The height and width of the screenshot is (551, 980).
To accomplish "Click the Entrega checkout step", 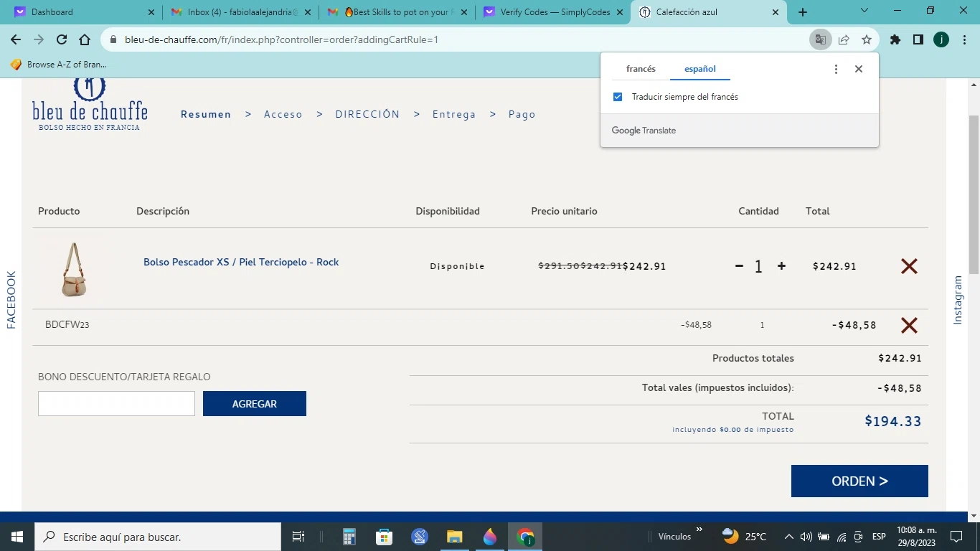I will 454,114.
